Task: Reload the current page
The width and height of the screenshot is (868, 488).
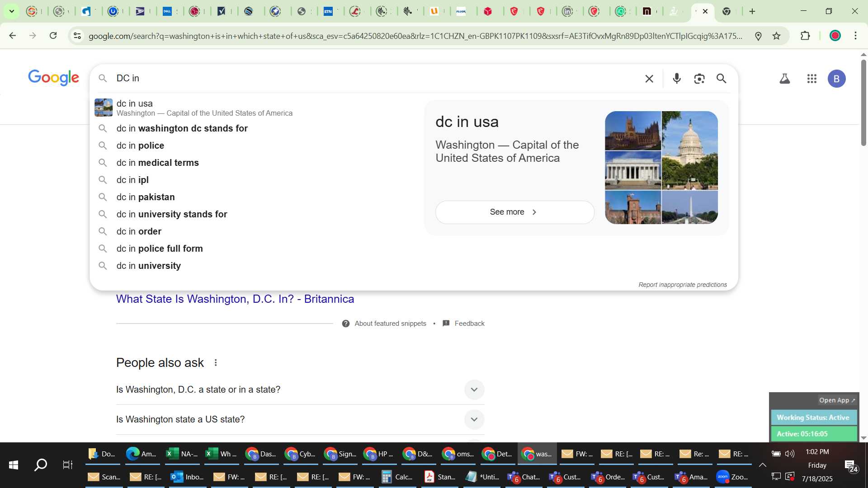Action: [x=53, y=36]
